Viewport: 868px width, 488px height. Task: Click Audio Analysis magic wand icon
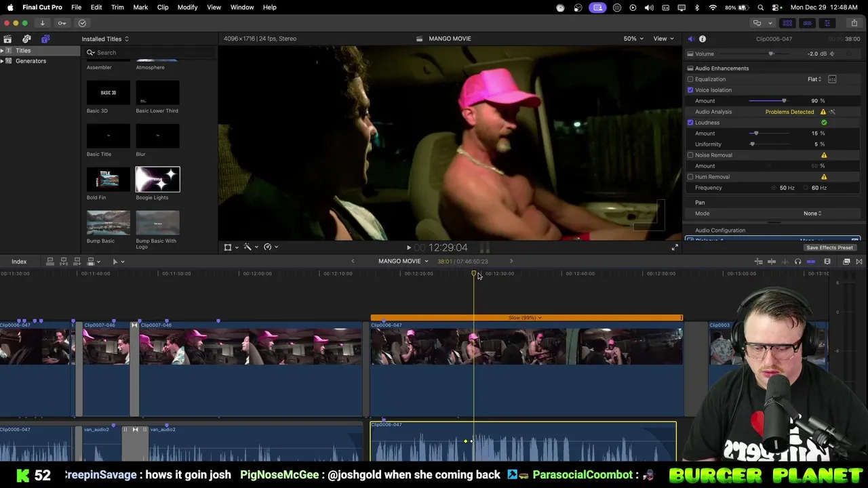pos(833,112)
